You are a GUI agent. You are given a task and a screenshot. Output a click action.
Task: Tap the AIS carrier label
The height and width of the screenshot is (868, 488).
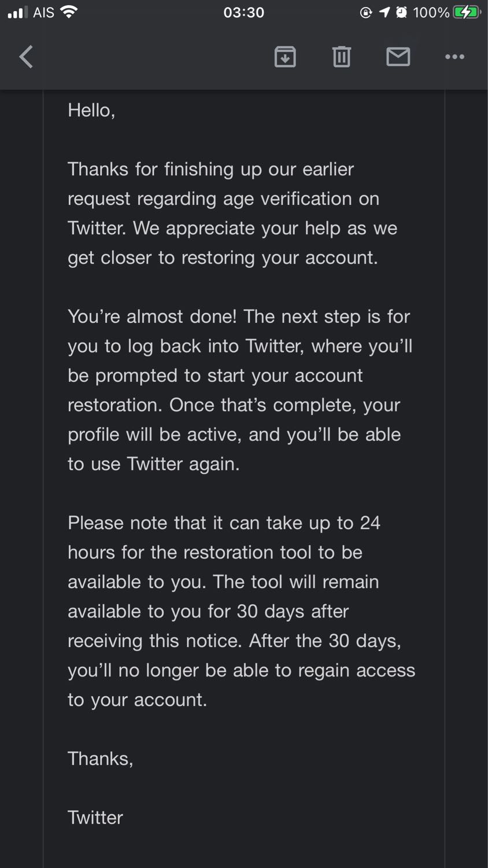44,12
